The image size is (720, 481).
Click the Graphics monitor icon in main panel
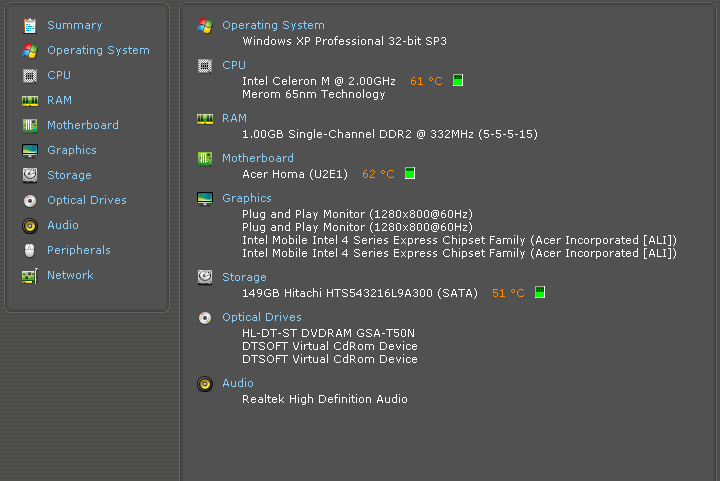[205, 199]
